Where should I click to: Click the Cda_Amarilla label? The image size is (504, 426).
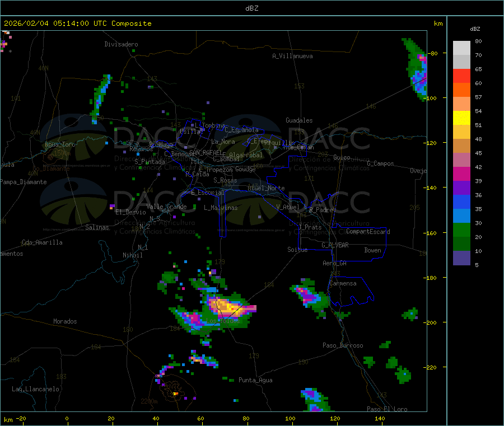coord(42,242)
